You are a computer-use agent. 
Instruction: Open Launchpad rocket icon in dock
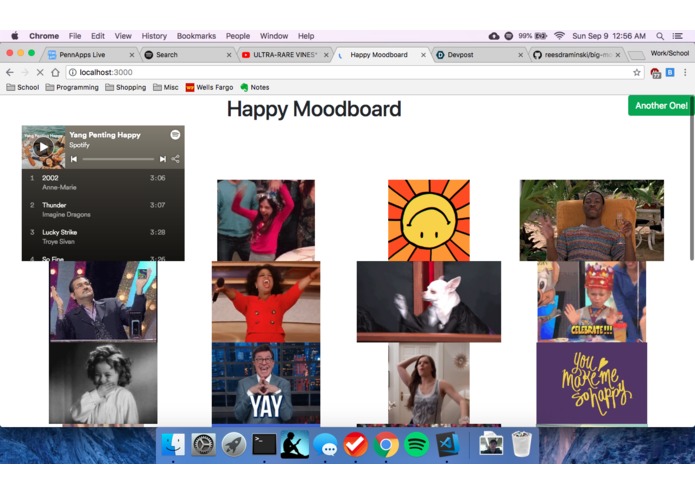click(234, 444)
